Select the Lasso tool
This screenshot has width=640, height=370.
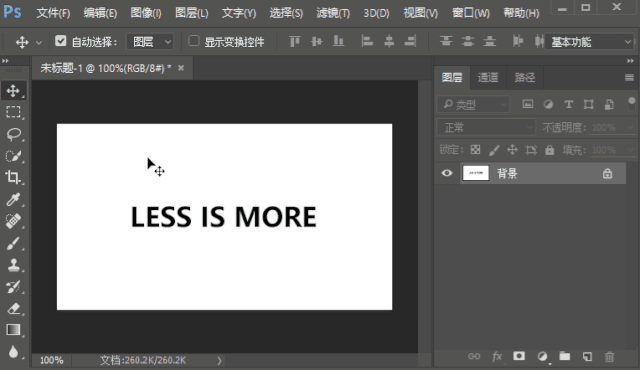point(13,134)
